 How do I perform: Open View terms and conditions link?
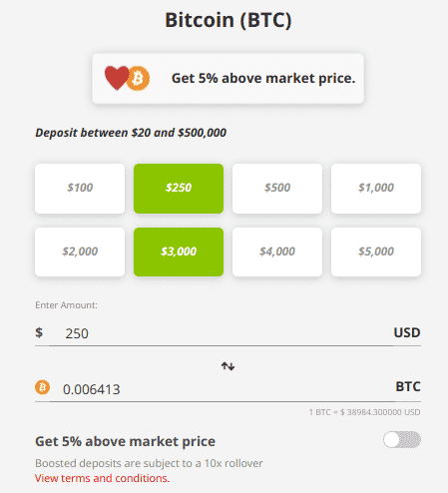(x=103, y=478)
